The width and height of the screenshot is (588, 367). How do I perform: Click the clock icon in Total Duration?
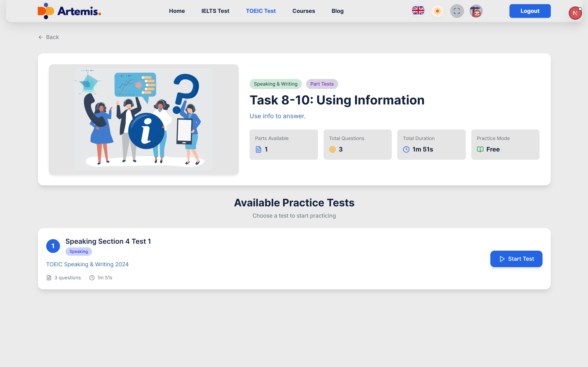(406, 149)
